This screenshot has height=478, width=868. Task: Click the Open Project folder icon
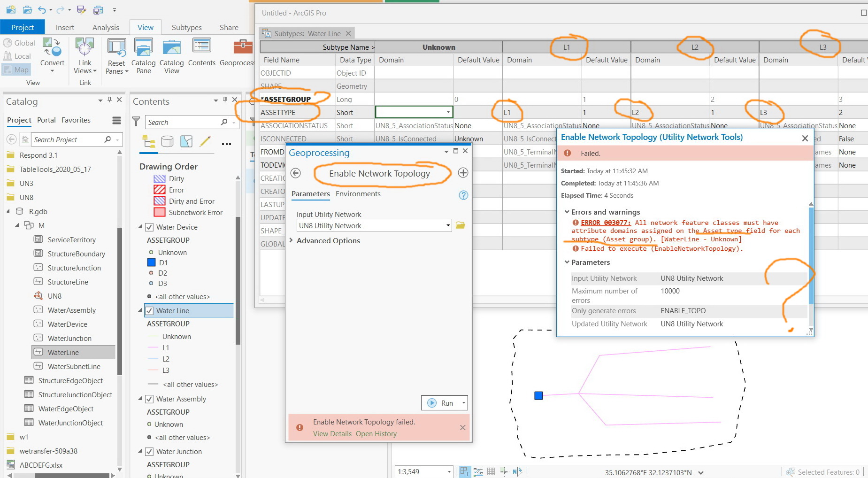tap(27, 9)
